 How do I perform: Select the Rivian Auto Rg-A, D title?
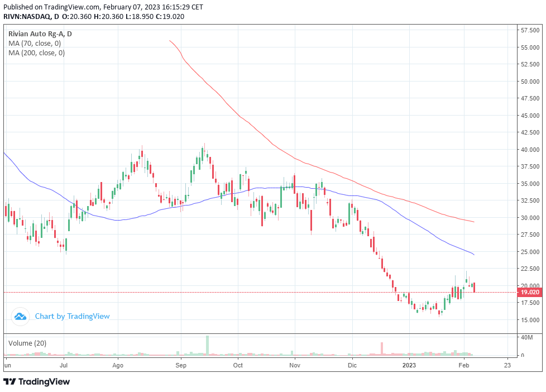(x=40, y=34)
